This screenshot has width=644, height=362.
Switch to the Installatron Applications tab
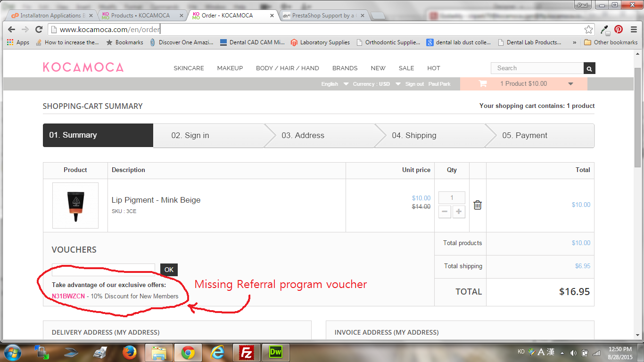[x=51, y=16]
